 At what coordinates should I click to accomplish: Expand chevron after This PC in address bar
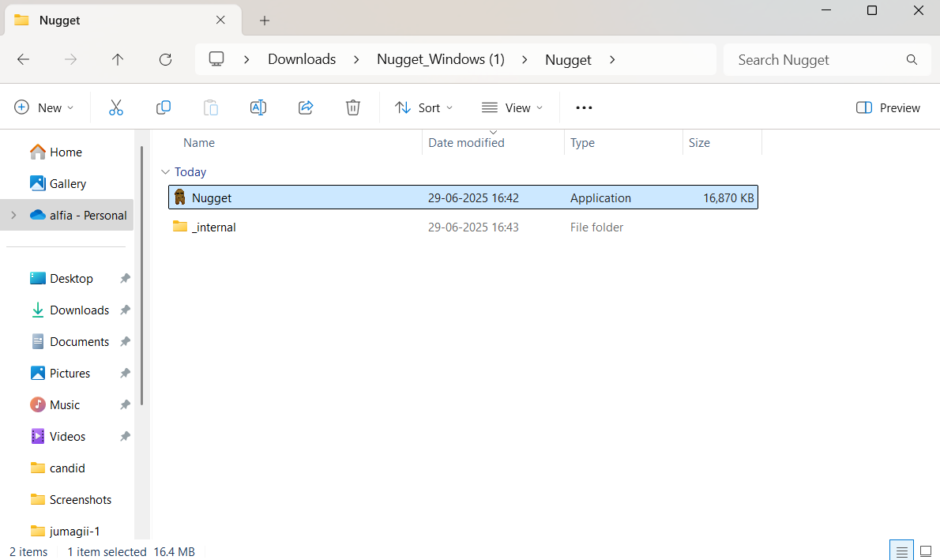(246, 59)
